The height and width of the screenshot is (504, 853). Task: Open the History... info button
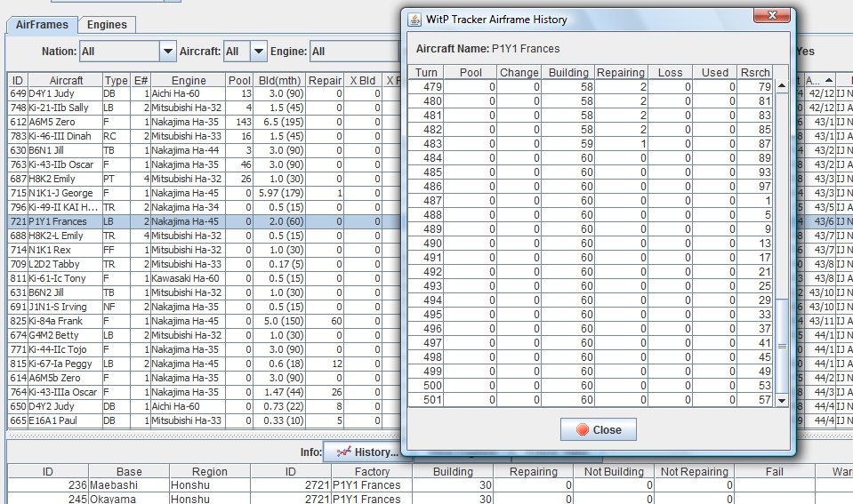click(x=366, y=452)
